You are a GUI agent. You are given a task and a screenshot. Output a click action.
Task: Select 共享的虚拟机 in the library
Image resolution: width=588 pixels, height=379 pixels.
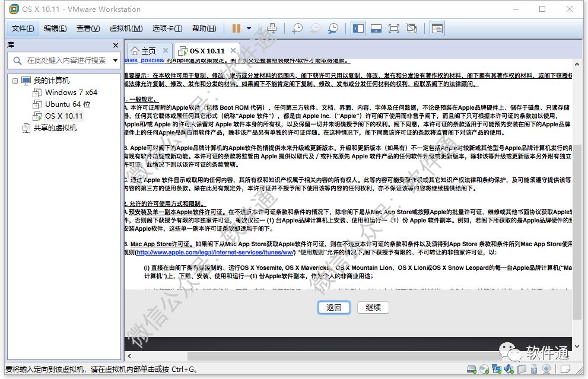click(55, 128)
